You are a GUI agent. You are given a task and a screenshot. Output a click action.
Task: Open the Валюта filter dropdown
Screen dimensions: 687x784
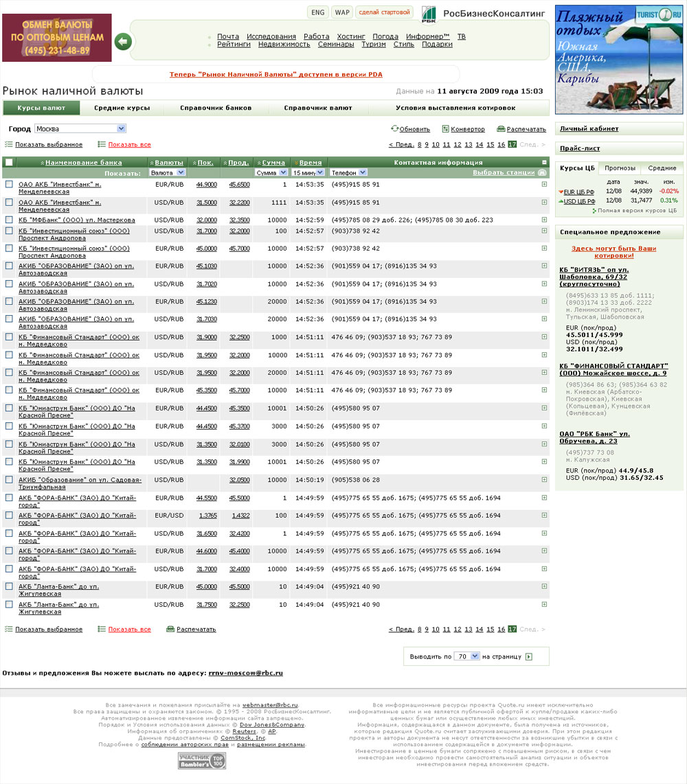(167, 172)
